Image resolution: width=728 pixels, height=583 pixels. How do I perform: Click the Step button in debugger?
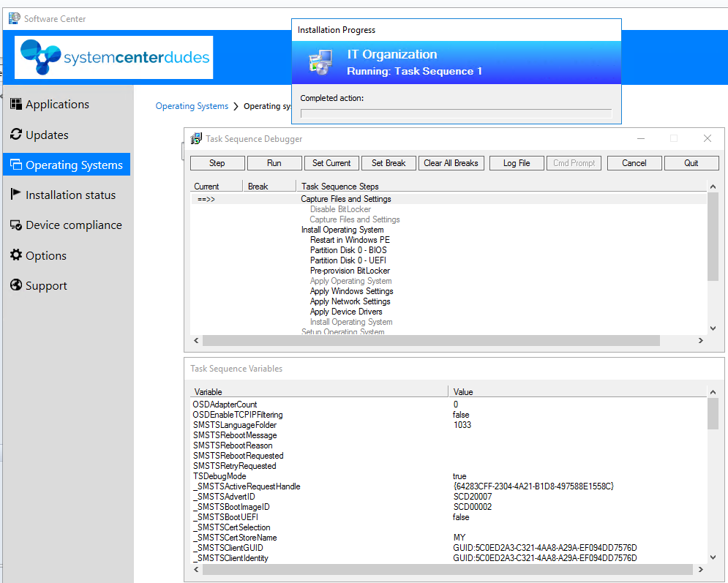point(217,163)
